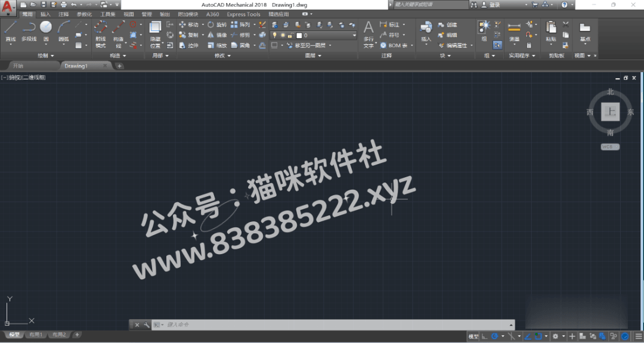This screenshot has height=343, width=644.
Task: Click the Print icon in quick access toolbar
Action: tap(63, 5)
